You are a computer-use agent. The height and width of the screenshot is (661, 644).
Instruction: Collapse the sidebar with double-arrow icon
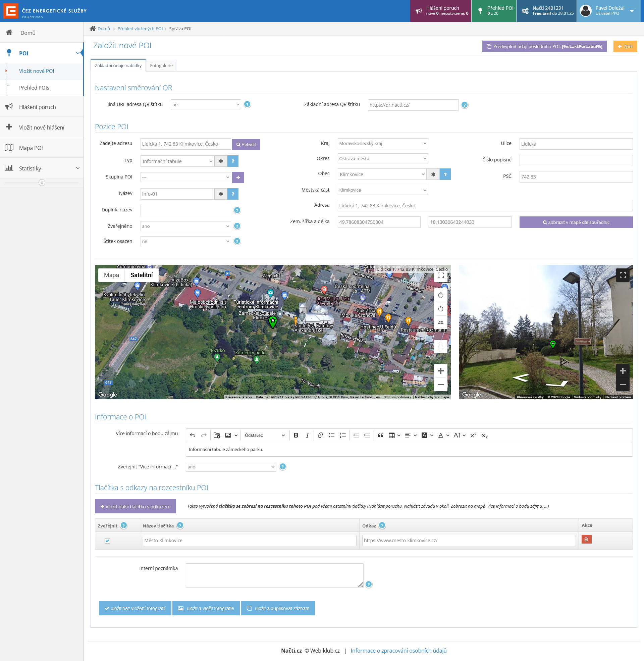click(x=42, y=183)
